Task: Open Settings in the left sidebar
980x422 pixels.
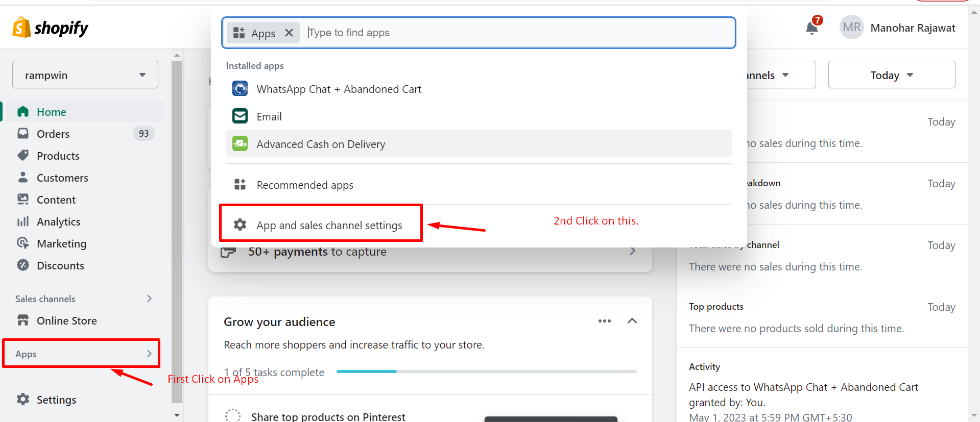Action: tap(56, 400)
